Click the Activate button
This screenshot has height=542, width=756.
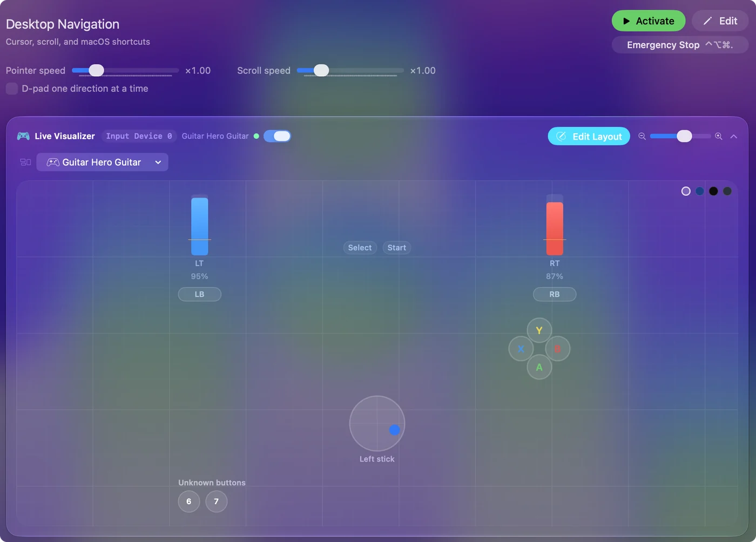(649, 21)
